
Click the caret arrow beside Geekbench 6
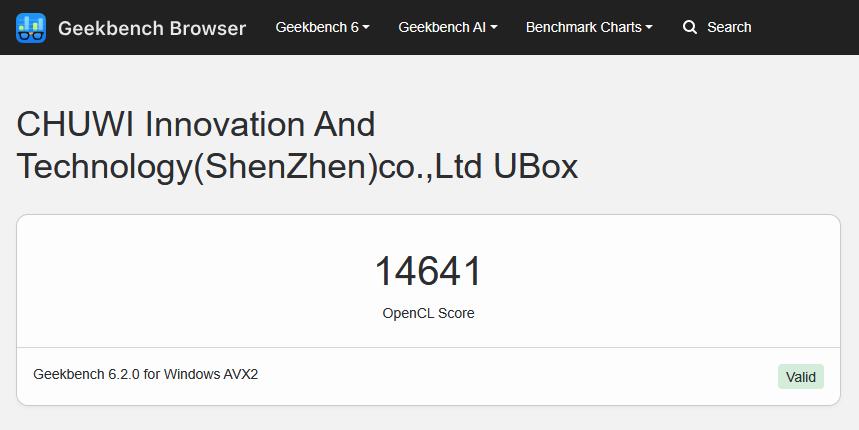(366, 28)
